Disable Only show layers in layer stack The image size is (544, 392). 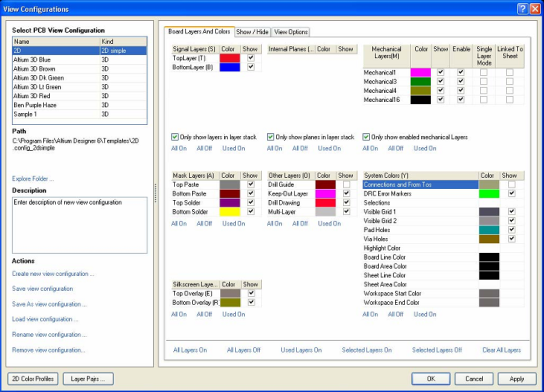point(175,137)
